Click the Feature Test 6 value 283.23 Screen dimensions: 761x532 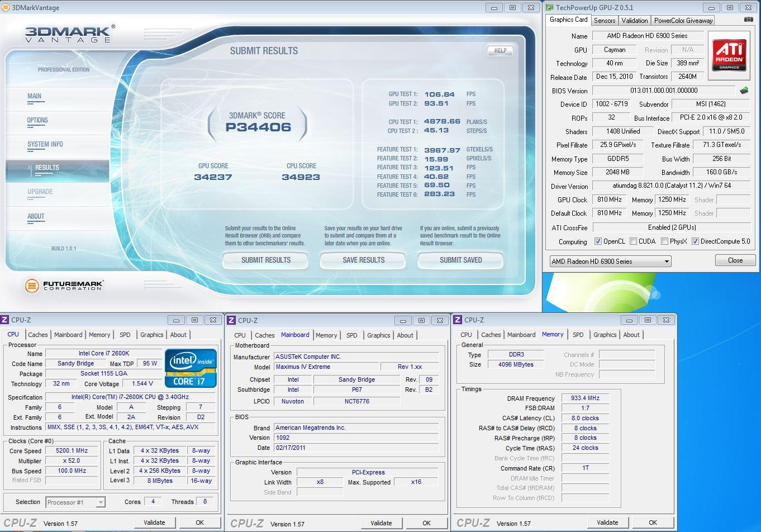point(440,194)
